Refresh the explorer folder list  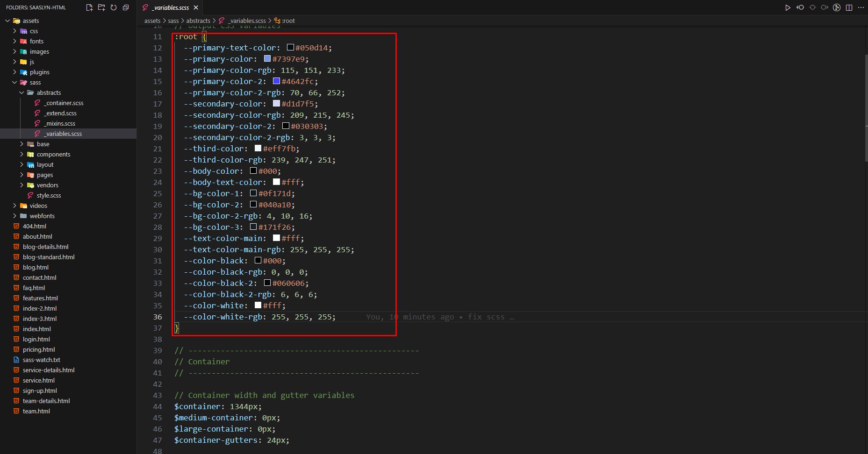click(114, 7)
